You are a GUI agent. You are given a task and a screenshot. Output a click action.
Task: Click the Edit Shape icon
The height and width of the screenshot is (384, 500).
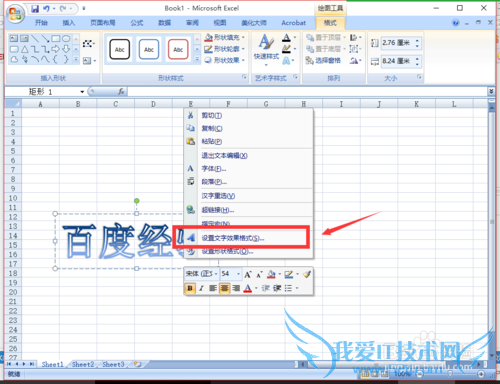88,43
